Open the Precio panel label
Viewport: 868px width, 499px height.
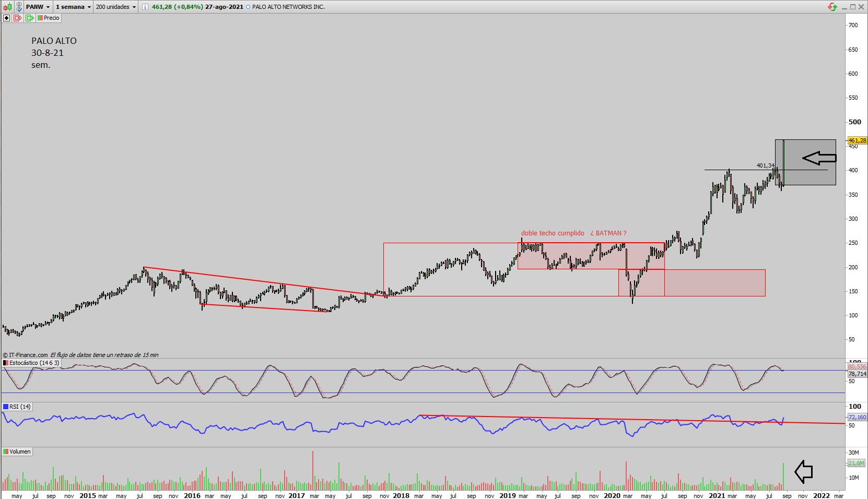click(x=52, y=18)
